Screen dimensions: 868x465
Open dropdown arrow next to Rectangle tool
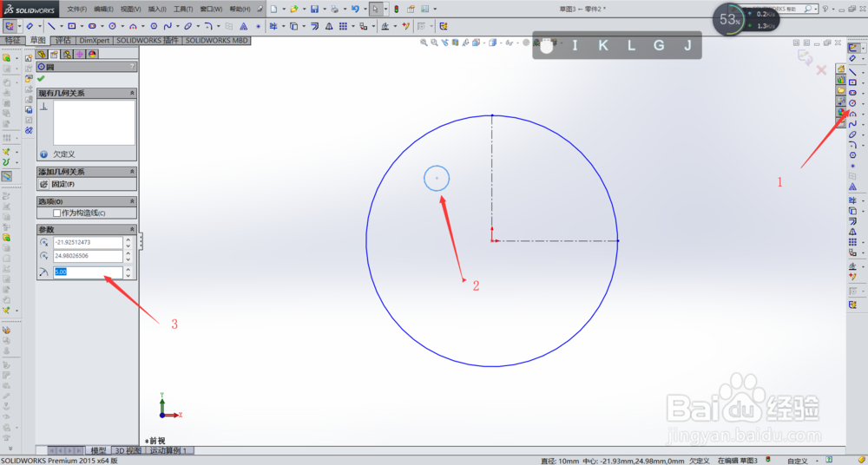pos(82,26)
